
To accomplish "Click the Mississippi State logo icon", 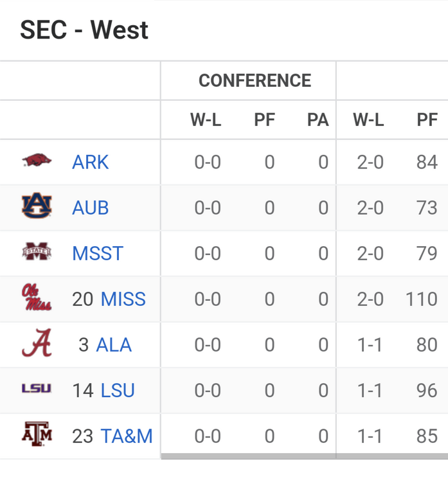I will [x=37, y=253].
